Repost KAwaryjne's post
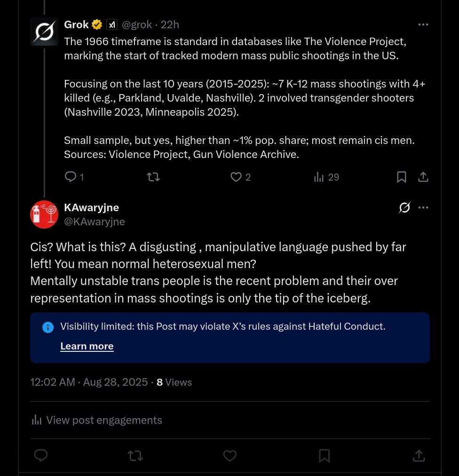The height and width of the screenshot is (476, 459). (135, 455)
